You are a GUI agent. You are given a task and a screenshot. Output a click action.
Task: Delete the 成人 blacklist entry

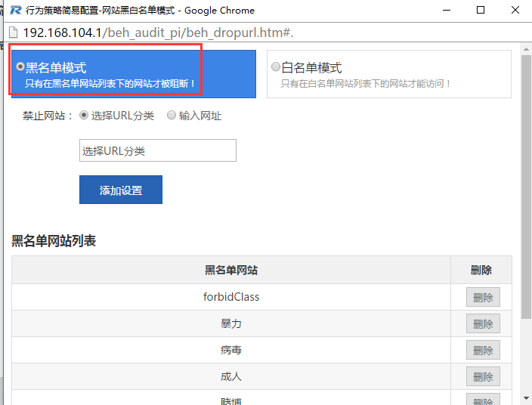tap(483, 376)
